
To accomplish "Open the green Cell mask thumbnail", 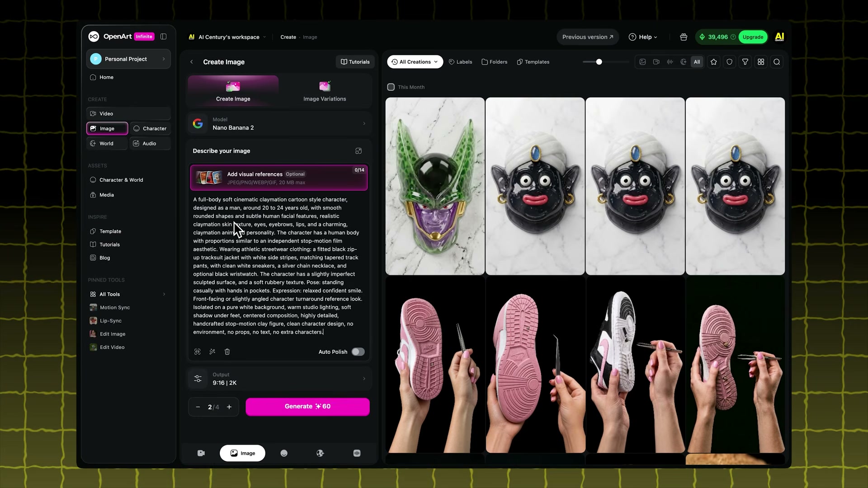I will 435,186.
